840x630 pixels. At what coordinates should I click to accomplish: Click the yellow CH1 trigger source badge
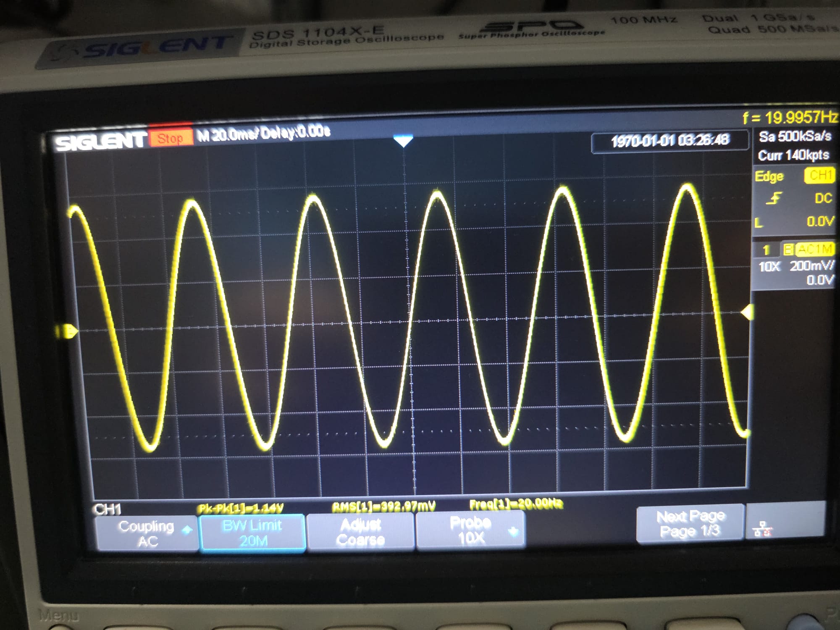point(819,175)
